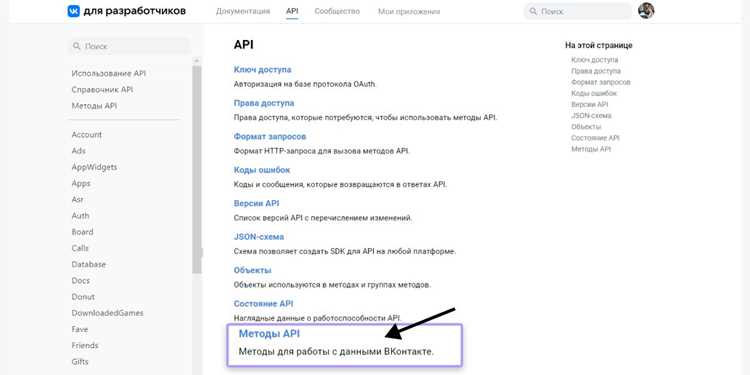The height and width of the screenshot is (375, 750).
Task: Open the Права доступа heading link
Action: pos(264,103)
